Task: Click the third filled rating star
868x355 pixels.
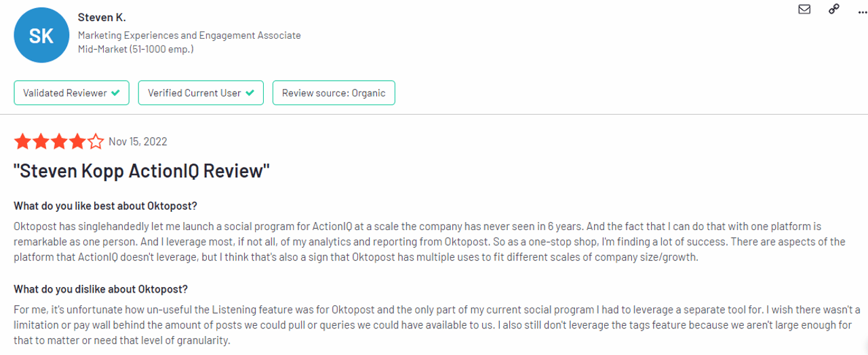Action: click(59, 142)
